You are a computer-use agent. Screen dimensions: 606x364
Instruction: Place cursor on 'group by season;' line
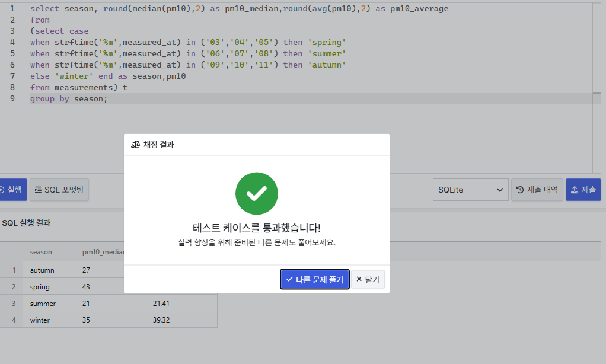[69, 99]
